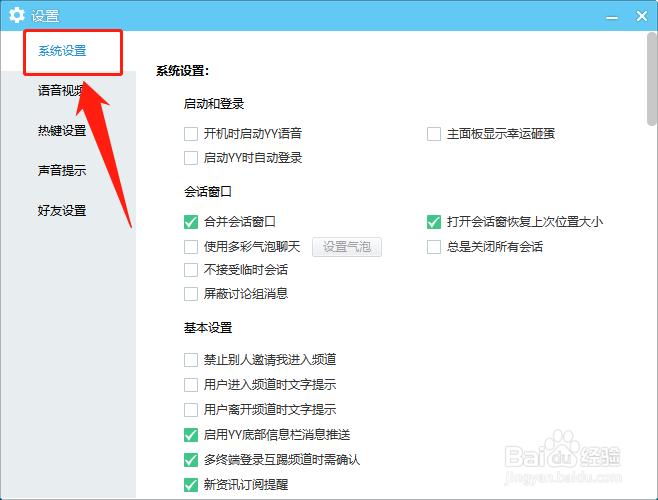Enable 使用多彩气泡聊天 checkbox
Screen dimensions: 658x500
tap(191, 246)
